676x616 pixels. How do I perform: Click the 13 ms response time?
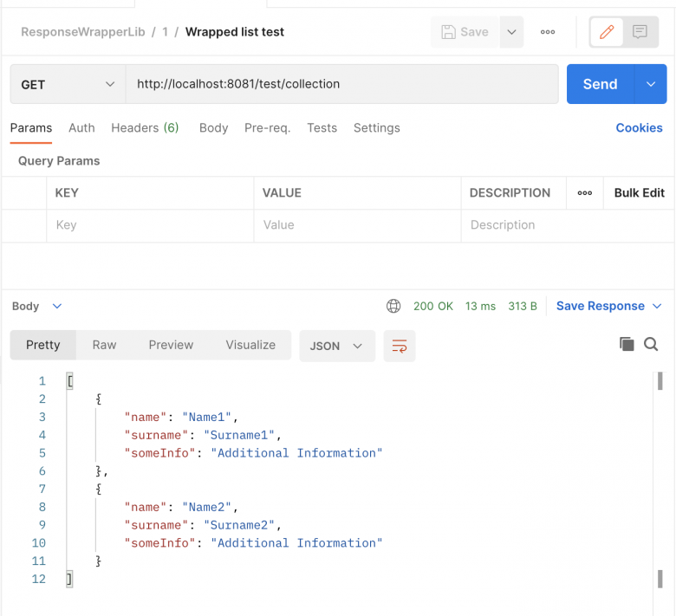(x=480, y=306)
